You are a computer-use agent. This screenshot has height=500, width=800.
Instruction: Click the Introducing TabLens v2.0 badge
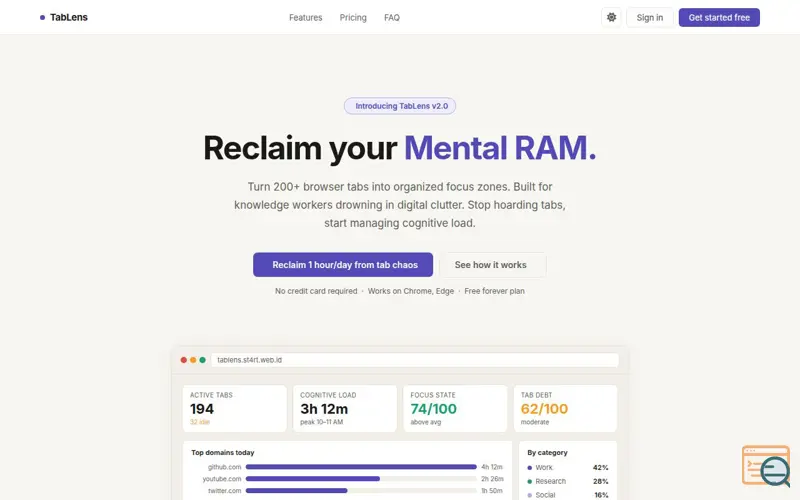tap(400, 106)
